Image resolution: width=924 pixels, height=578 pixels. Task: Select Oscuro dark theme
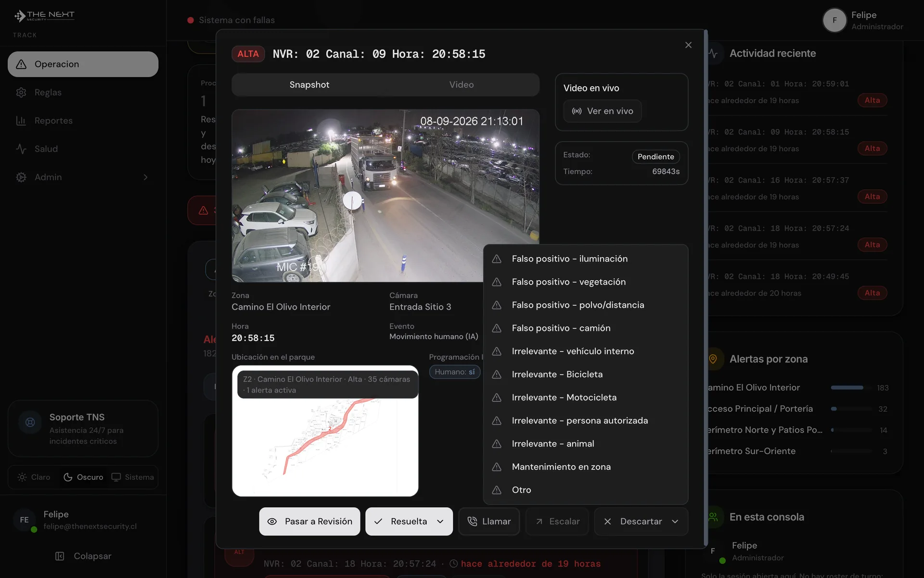click(83, 477)
